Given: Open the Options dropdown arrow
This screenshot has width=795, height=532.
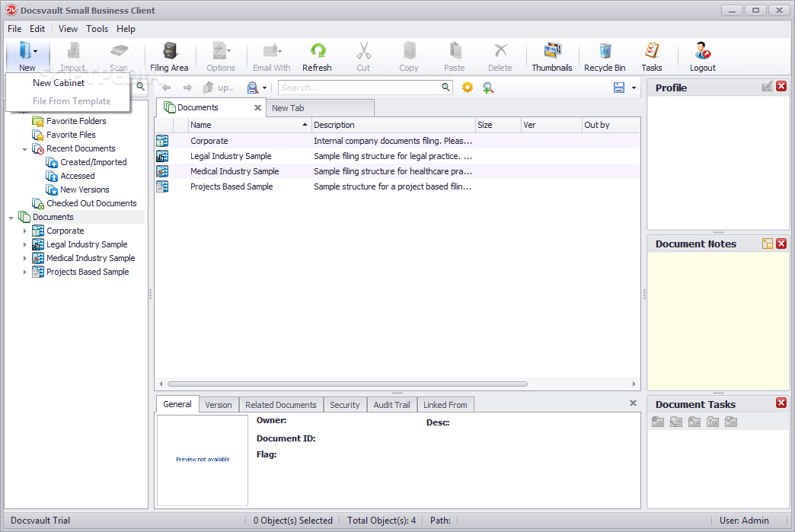Looking at the screenshot, I should click(229, 51).
